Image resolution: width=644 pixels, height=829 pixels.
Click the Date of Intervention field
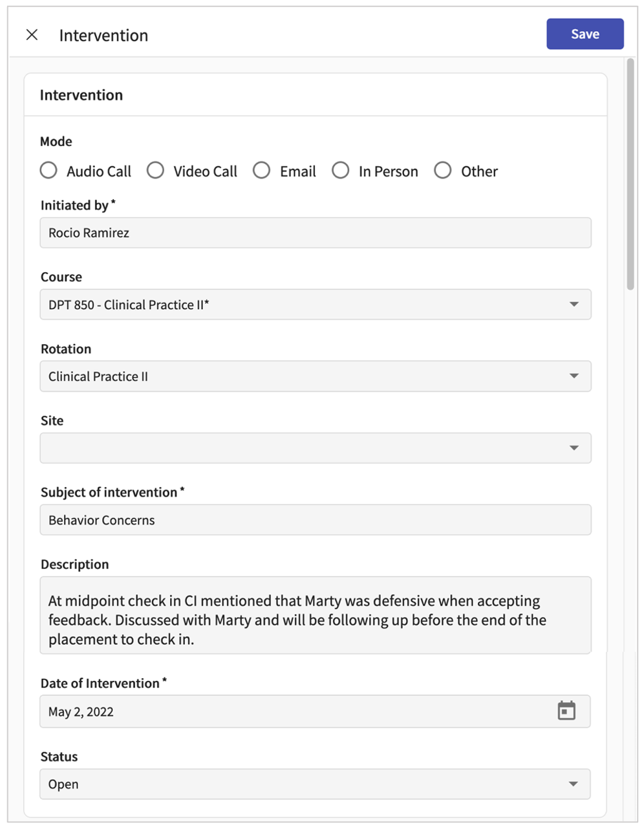point(291,711)
